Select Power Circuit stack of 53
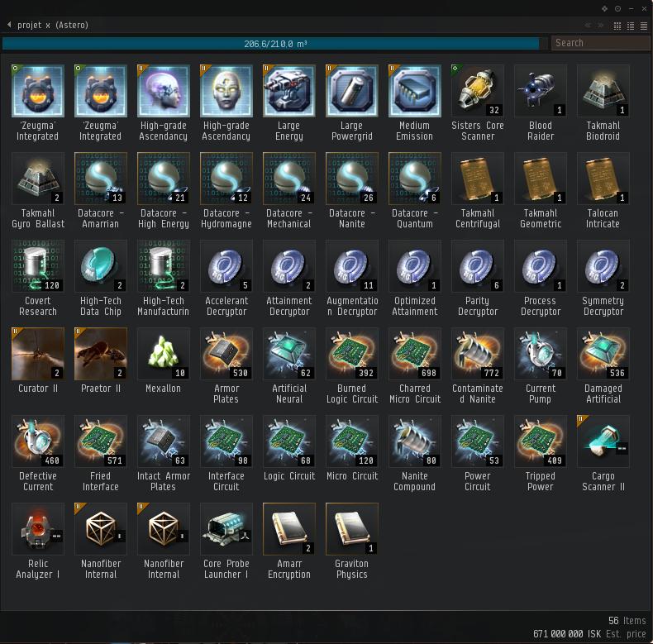Image resolution: width=653 pixels, height=644 pixels. pos(477,441)
